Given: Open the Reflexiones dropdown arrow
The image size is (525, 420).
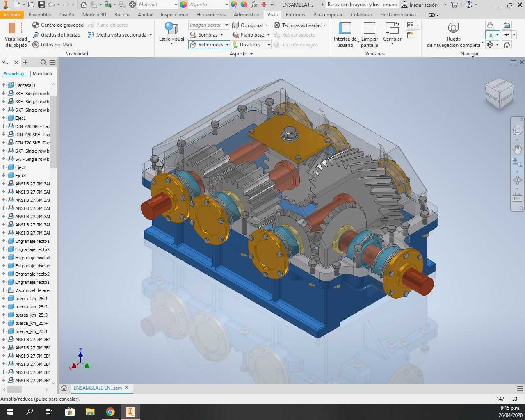Looking at the screenshot, I should [x=227, y=45].
